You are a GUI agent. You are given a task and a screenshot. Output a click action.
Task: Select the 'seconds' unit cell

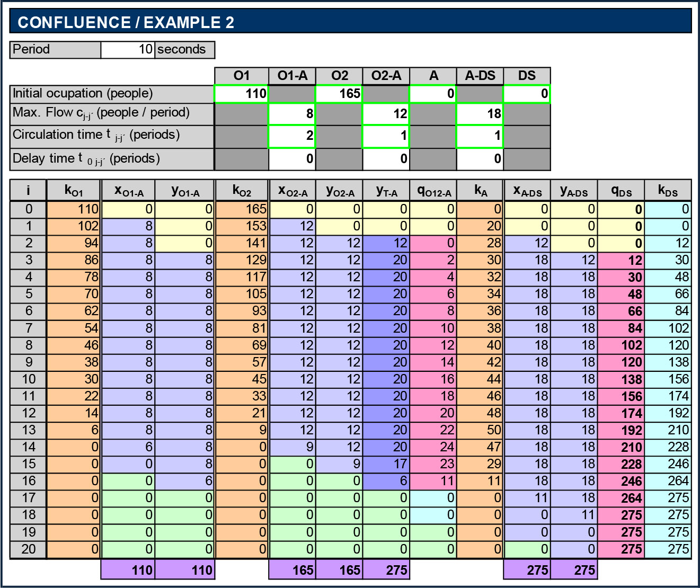coord(185,50)
